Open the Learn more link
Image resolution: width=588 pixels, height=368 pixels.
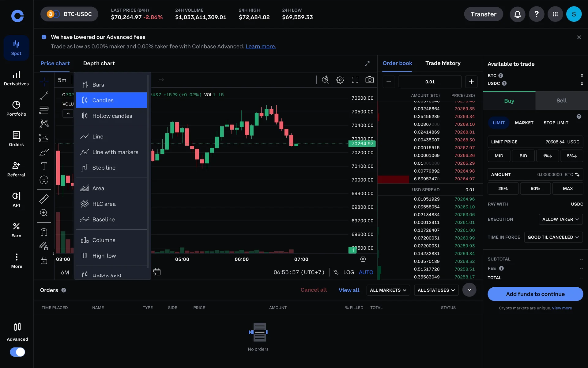(x=260, y=46)
